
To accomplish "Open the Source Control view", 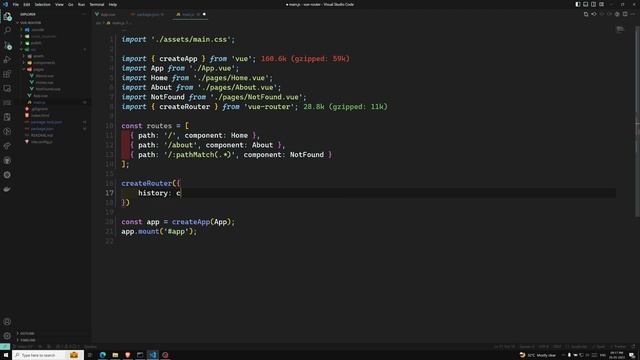I will pos(7,45).
